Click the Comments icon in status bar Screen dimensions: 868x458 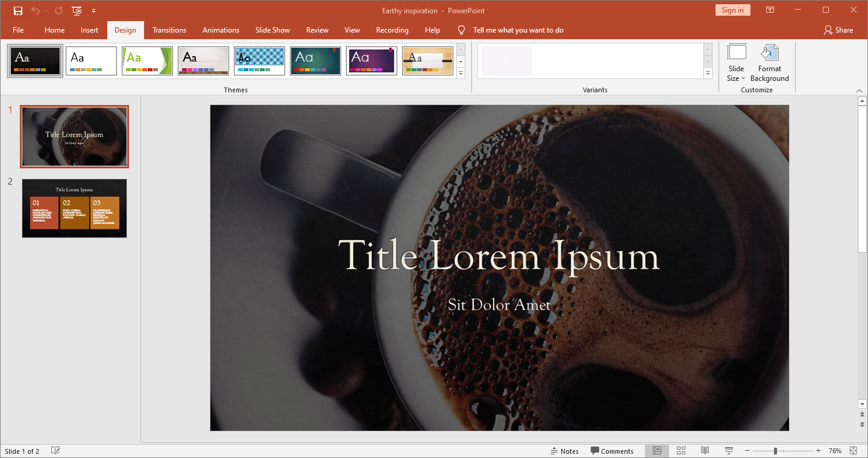(x=612, y=451)
